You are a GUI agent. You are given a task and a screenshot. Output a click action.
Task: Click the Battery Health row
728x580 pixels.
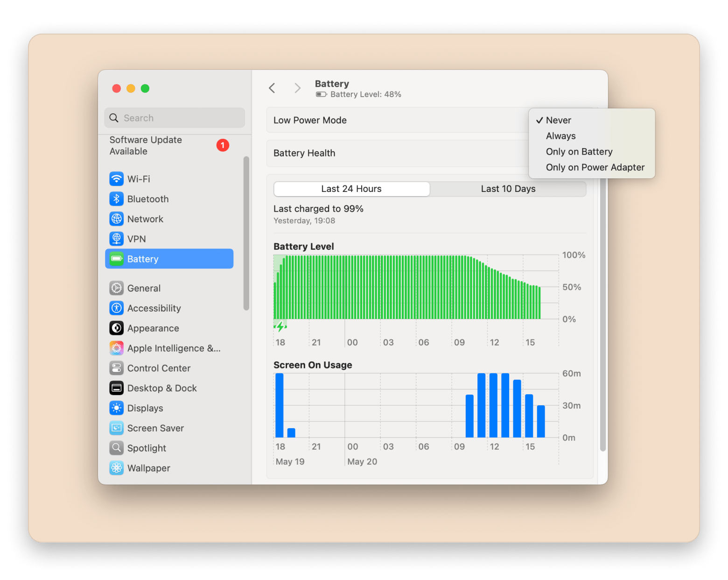[397, 153]
